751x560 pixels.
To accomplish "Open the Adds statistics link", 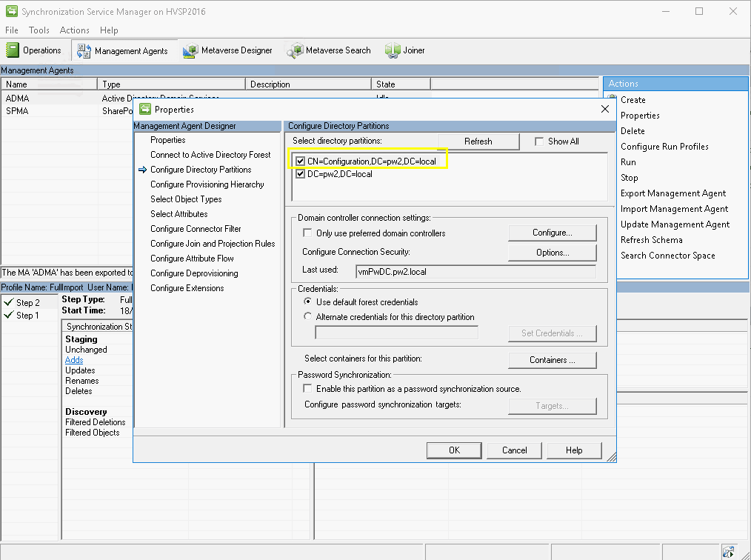I will point(74,360).
